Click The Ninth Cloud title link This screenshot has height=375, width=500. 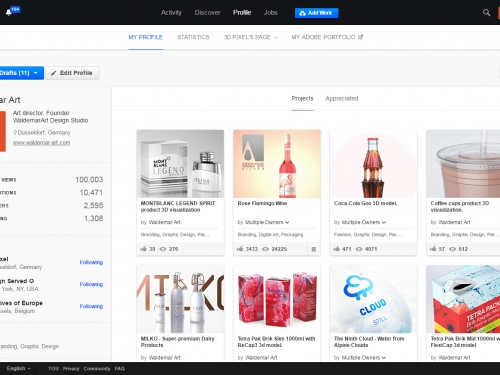(369, 342)
